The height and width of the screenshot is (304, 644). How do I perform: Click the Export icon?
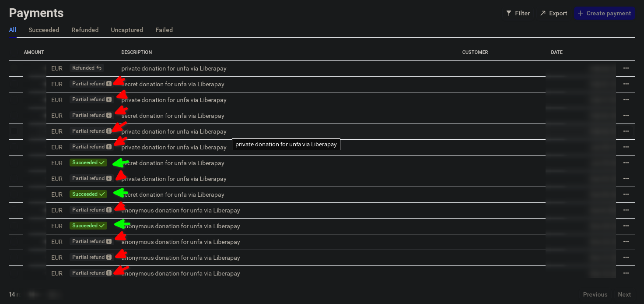coord(542,13)
